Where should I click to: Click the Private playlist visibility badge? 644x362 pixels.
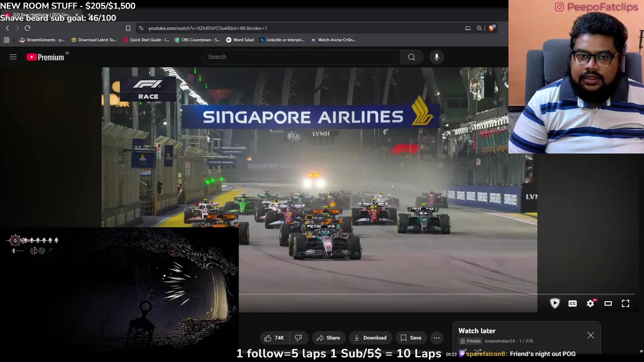(x=470, y=341)
